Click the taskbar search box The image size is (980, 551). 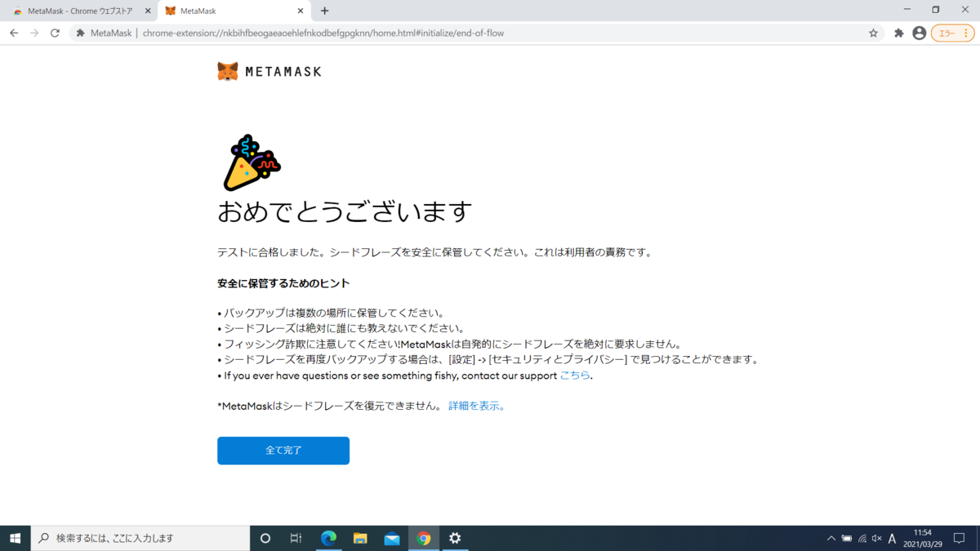pos(140,538)
